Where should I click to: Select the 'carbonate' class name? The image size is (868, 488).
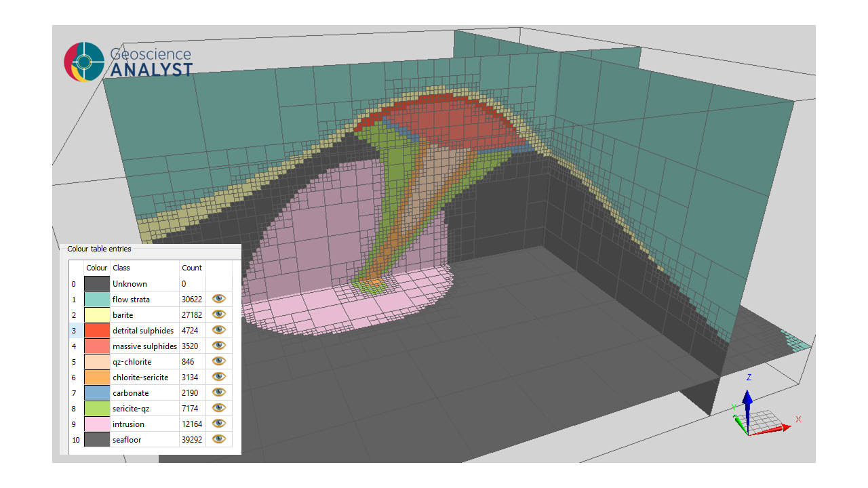click(130, 393)
